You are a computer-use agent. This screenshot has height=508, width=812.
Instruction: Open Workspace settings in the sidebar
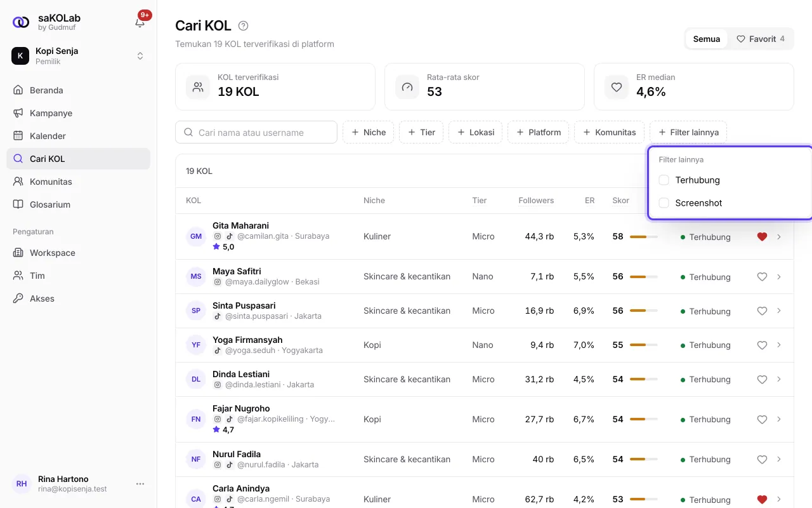(x=78, y=253)
